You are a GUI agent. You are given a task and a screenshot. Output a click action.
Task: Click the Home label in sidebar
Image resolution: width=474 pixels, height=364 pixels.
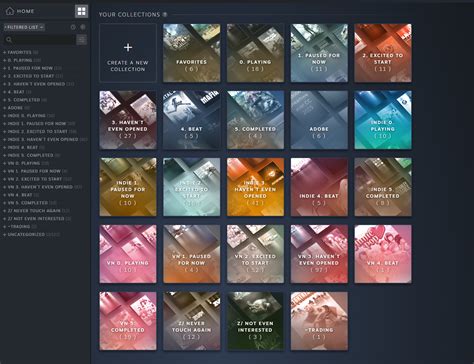[25, 11]
